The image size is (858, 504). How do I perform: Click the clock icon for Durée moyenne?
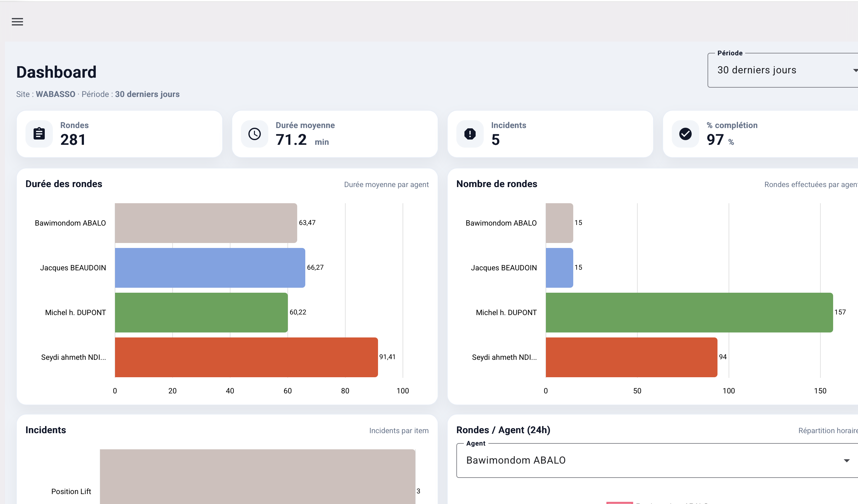click(254, 134)
